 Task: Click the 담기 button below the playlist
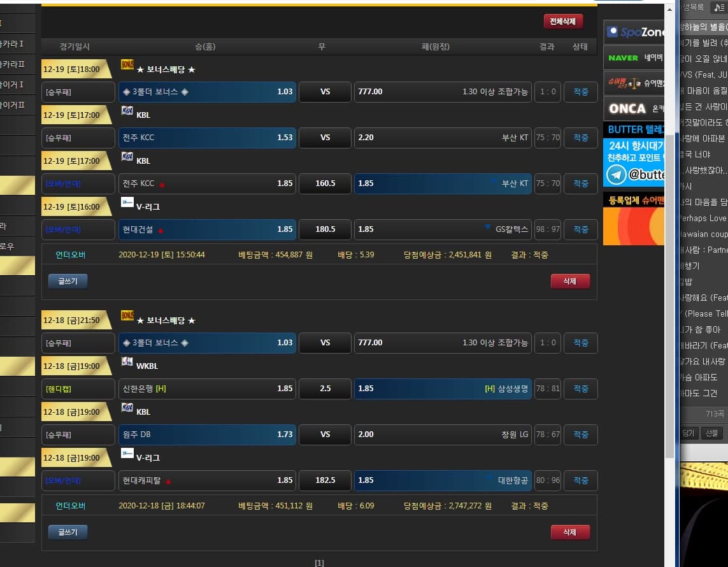689,433
